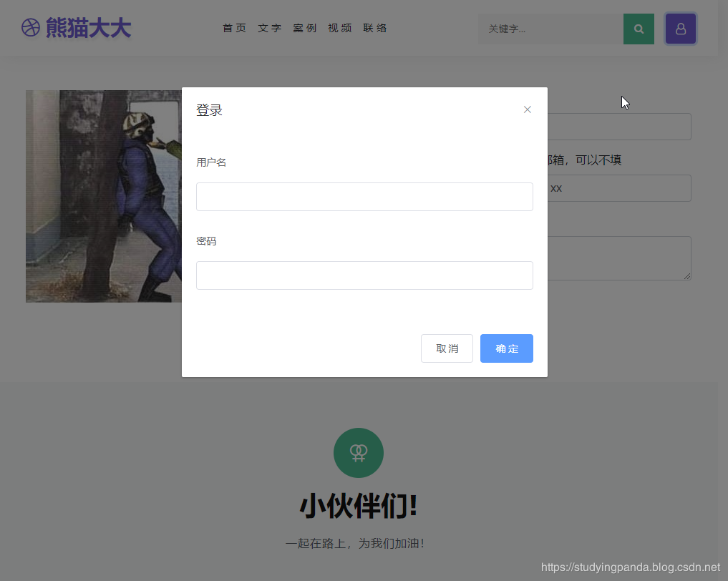Go to 视频 in the top navigation
Image resolution: width=728 pixels, height=581 pixels.
(339, 28)
